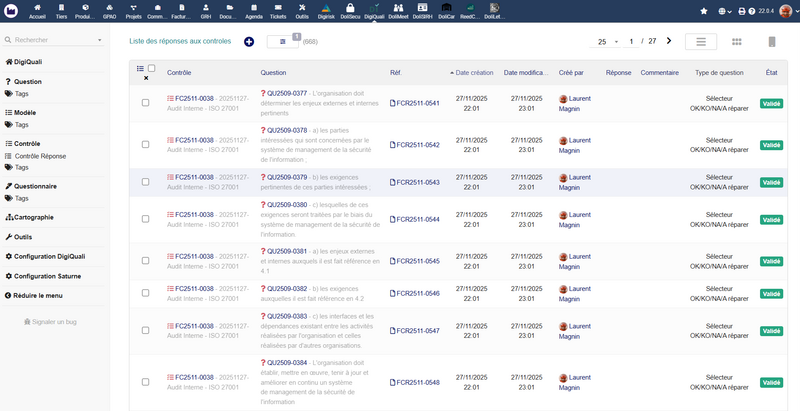Image resolution: width=800 pixels, height=411 pixels.
Task: Open the GPAO module icon
Action: (109, 11)
